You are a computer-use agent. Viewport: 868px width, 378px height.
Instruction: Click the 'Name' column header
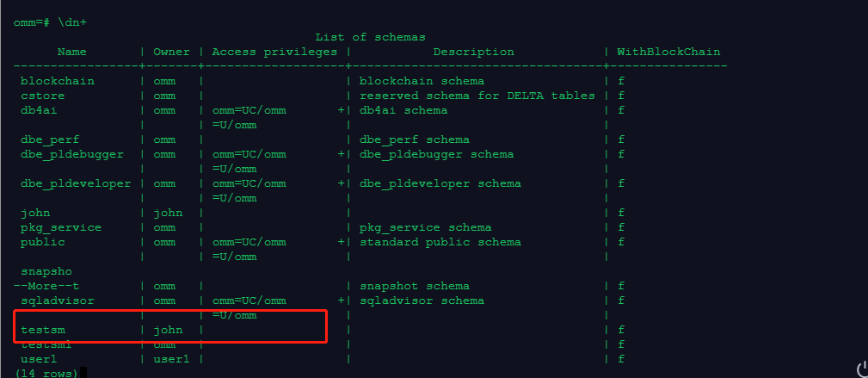point(72,52)
